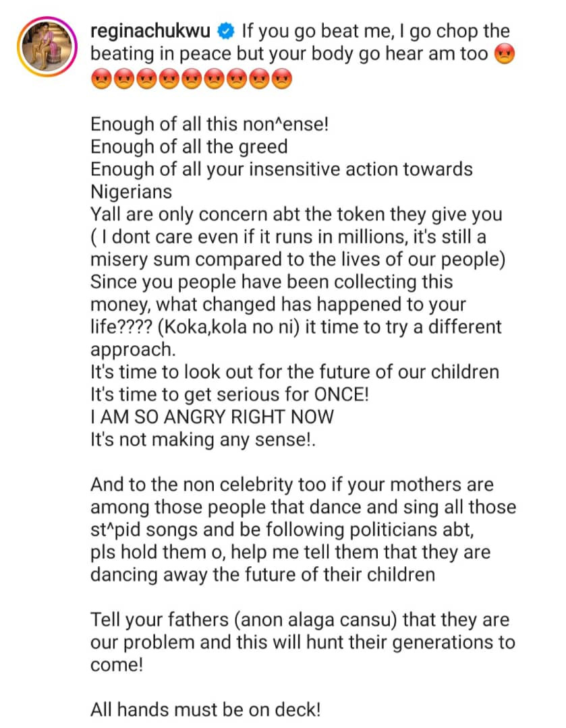Click first angry emoji in emoji row

pos(101,78)
